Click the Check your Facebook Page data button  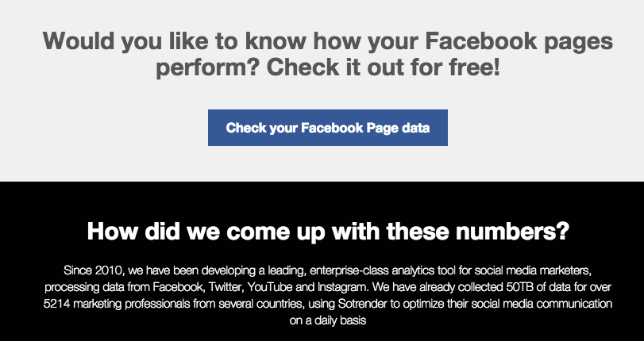coord(327,128)
